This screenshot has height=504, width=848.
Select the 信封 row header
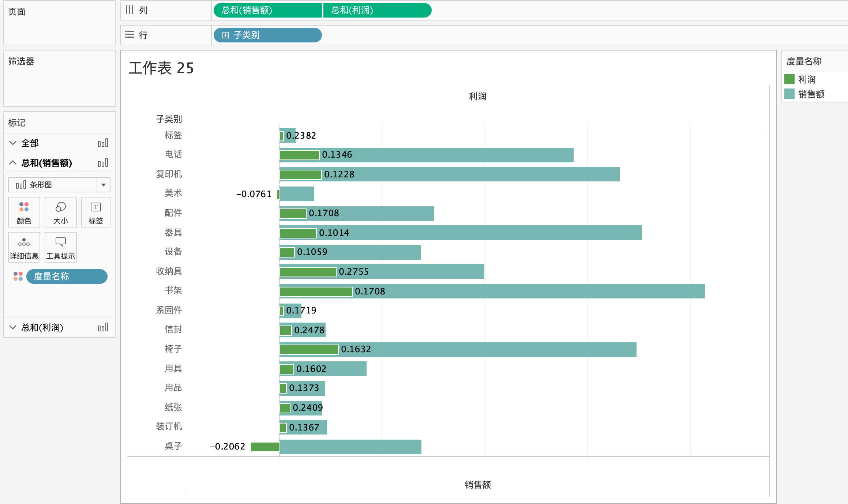click(x=173, y=329)
